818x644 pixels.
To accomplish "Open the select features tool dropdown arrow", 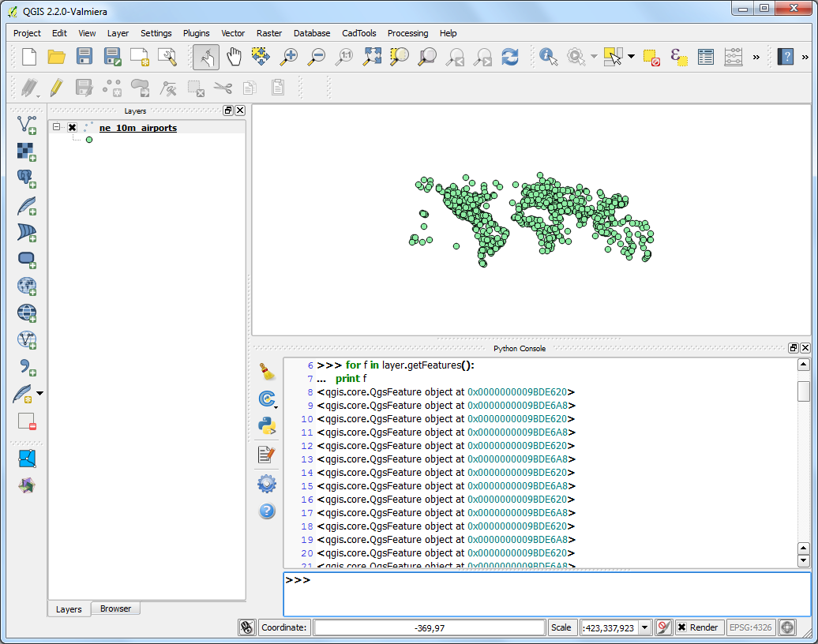I will click(631, 56).
